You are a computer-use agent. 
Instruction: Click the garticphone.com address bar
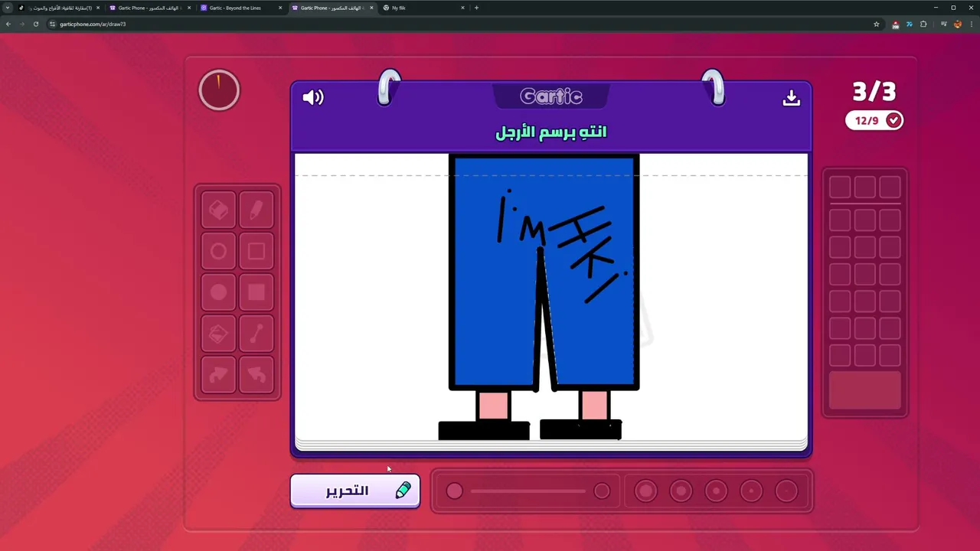459,24
